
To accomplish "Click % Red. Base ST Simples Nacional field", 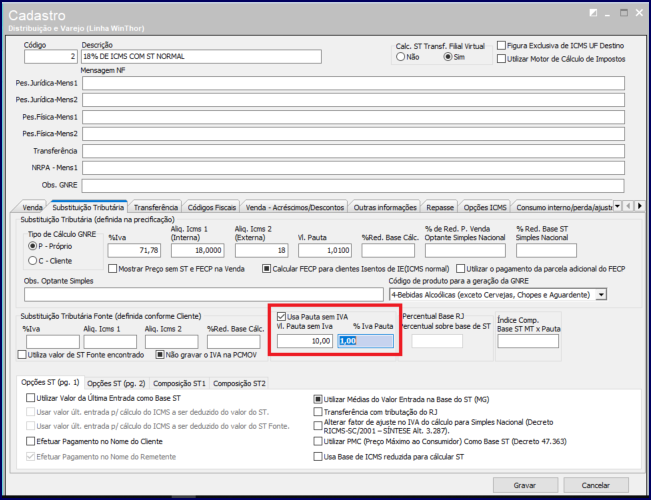I will point(546,250).
